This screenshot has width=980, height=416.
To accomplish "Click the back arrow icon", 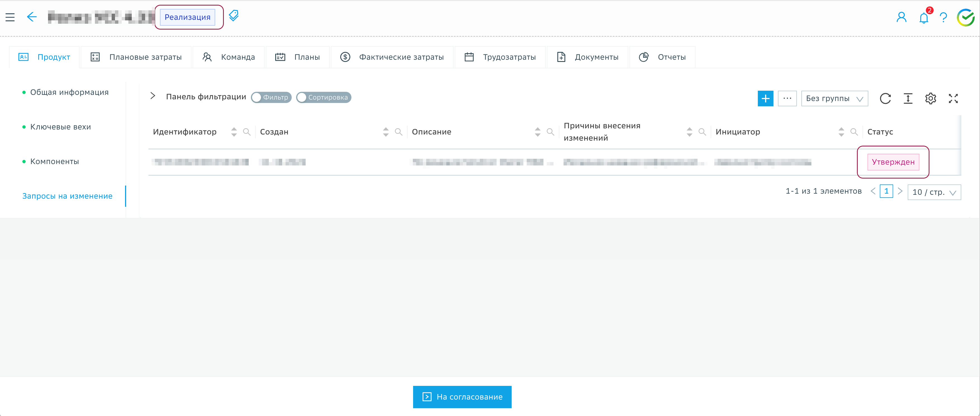I will coord(32,17).
